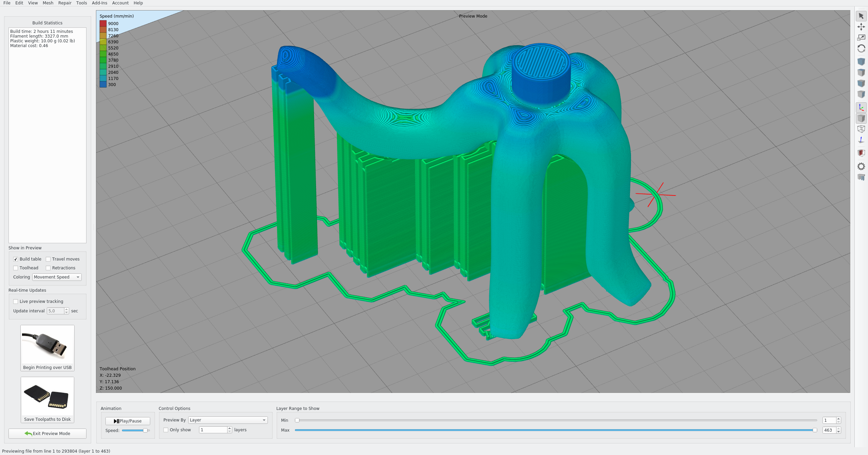868x455 pixels.
Task: Click 'Filament length: 3327.0 mm' text
Action: [x=39, y=36]
